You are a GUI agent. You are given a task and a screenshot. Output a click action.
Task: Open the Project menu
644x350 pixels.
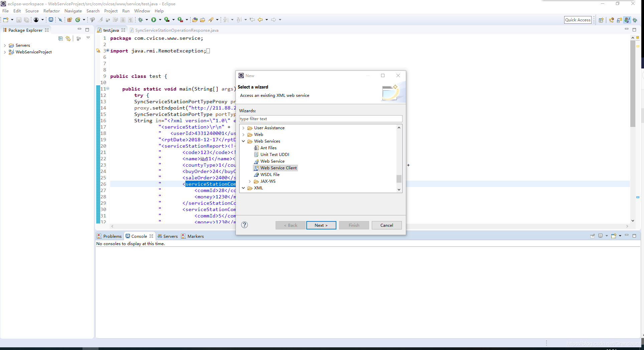pos(111,11)
